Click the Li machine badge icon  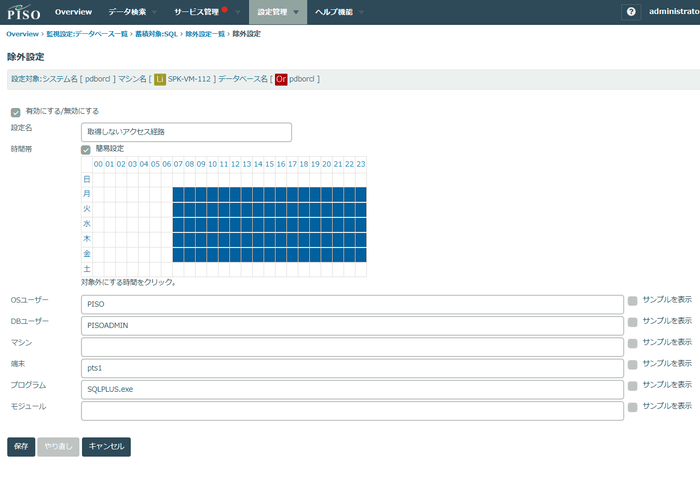click(160, 78)
